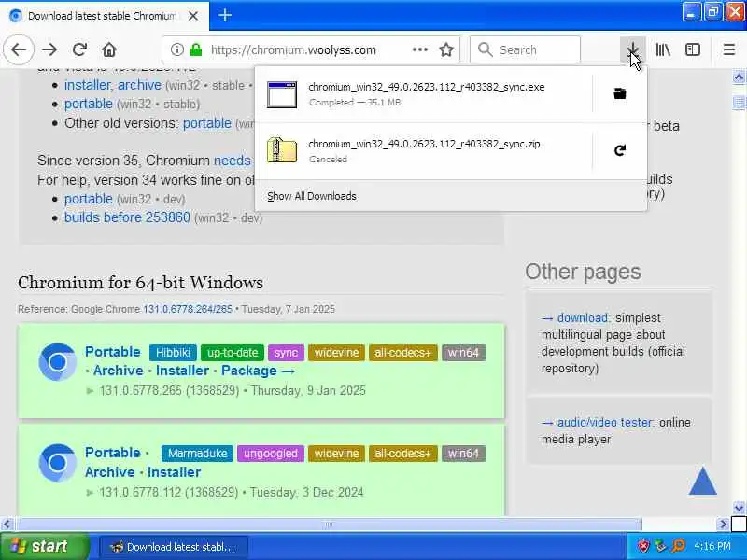Open the download page link in Other pages

tap(583, 317)
